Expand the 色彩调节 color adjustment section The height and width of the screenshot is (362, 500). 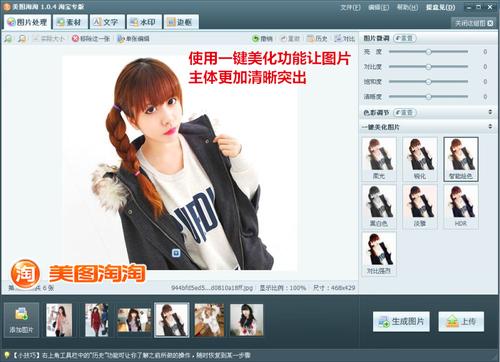[x=490, y=112]
